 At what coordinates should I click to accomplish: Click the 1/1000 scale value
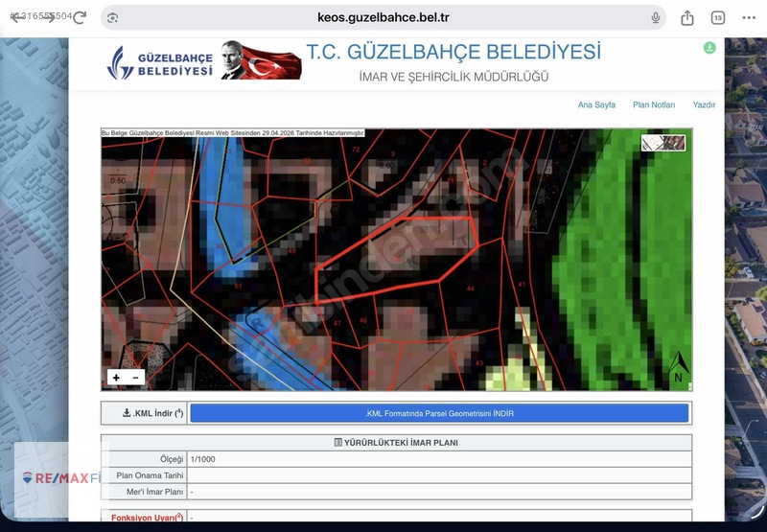pyautogui.click(x=202, y=459)
